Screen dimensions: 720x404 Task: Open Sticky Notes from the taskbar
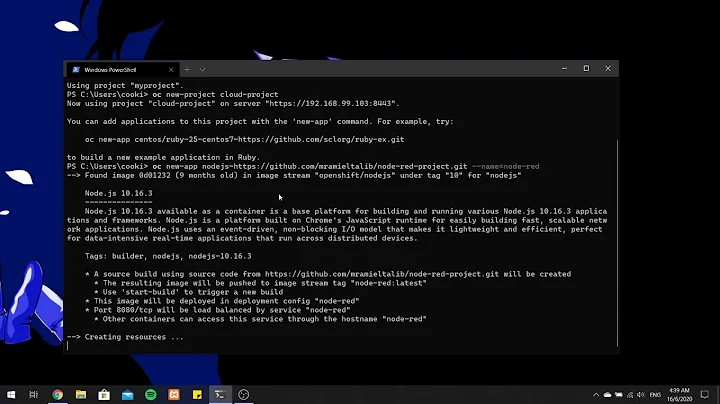(197, 394)
